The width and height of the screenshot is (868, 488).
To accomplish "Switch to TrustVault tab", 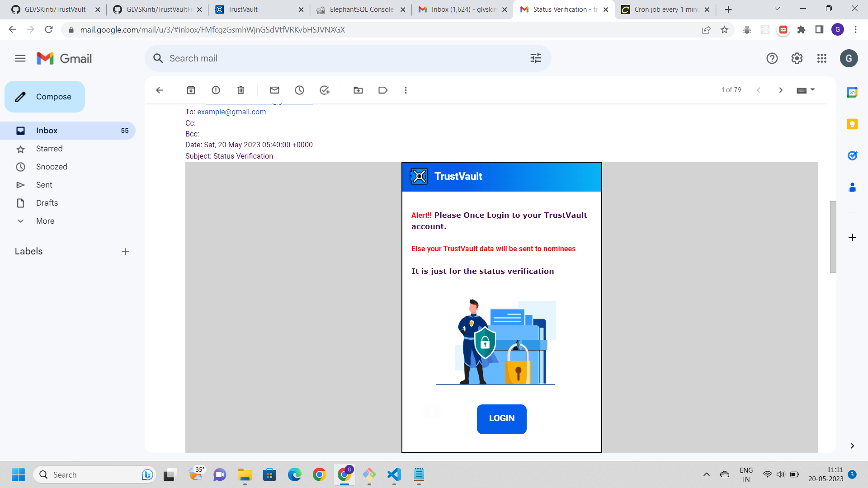I will (x=259, y=9).
